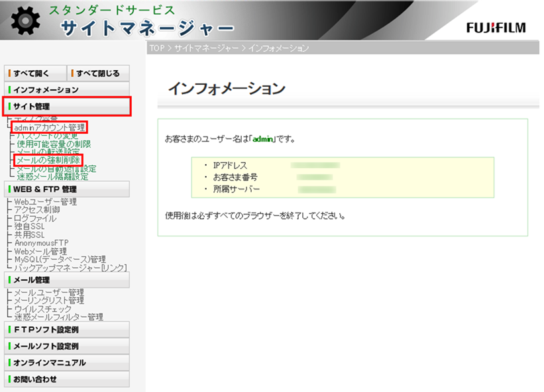Open ログファイル in the tree
Image resolution: width=544 pixels, height=392 pixels.
click(x=35, y=219)
